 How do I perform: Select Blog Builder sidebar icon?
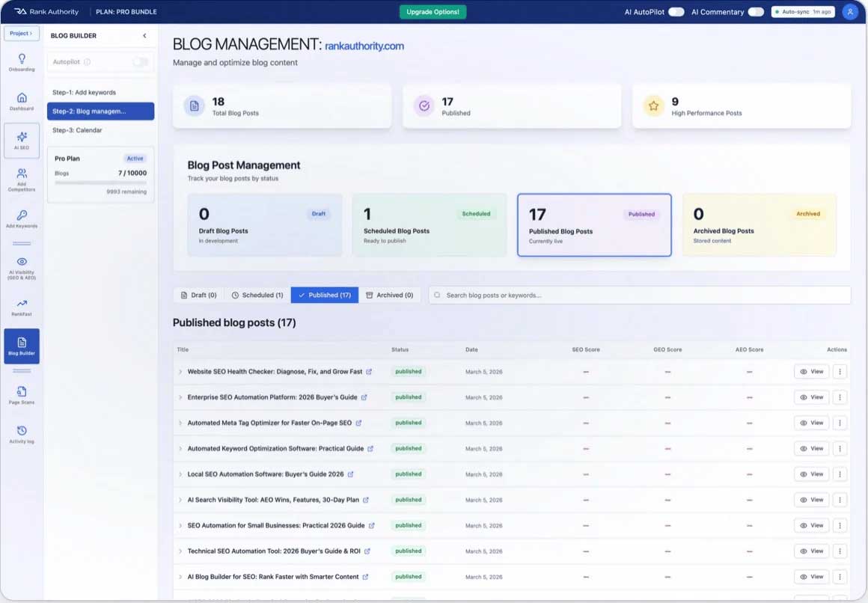pos(22,346)
